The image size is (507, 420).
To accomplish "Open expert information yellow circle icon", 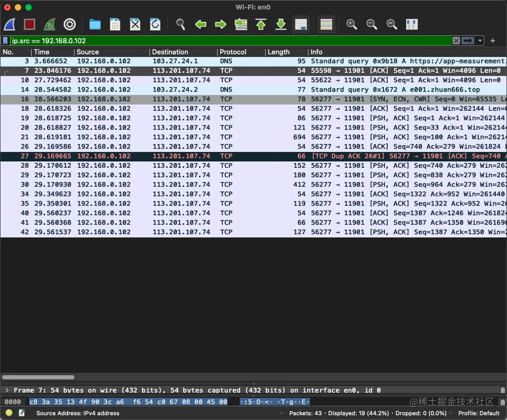I will [x=9, y=413].
